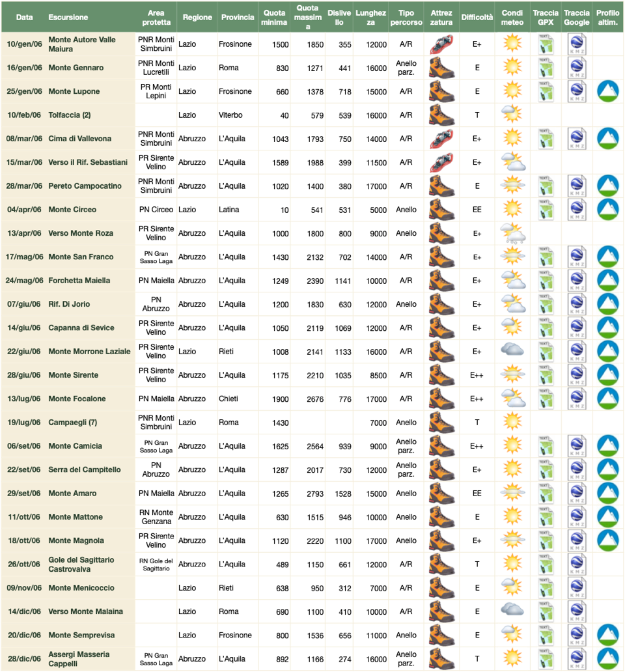The image size is (625, 672).
Task: Click the Dislivello column header
Action: [339, 18]
